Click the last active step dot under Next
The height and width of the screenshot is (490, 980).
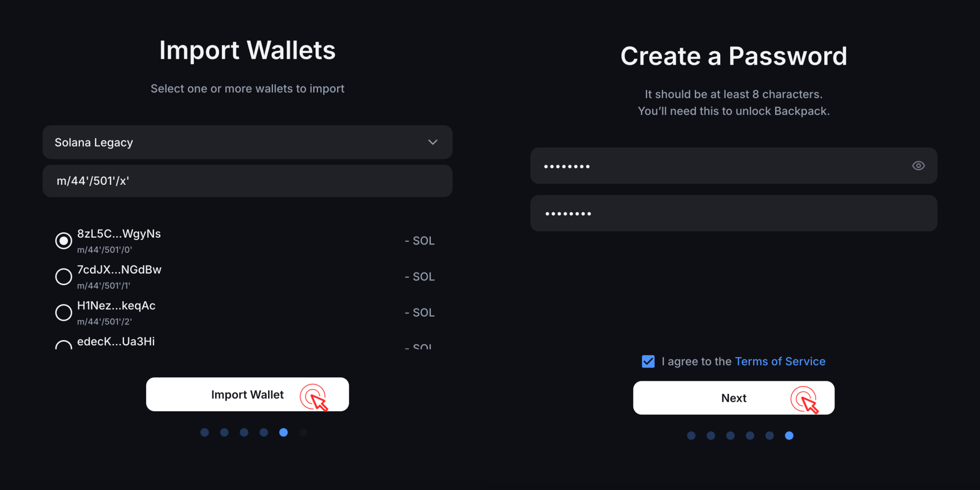[789, 436]
